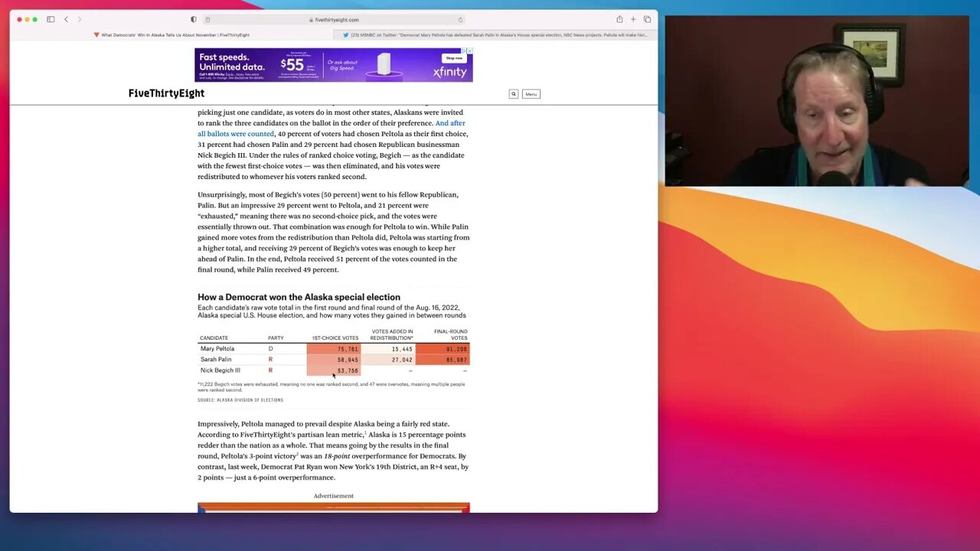The image size is (980, 551).
Task: Open the 'And after all ballots were counted' link
Action: point(332,128)
